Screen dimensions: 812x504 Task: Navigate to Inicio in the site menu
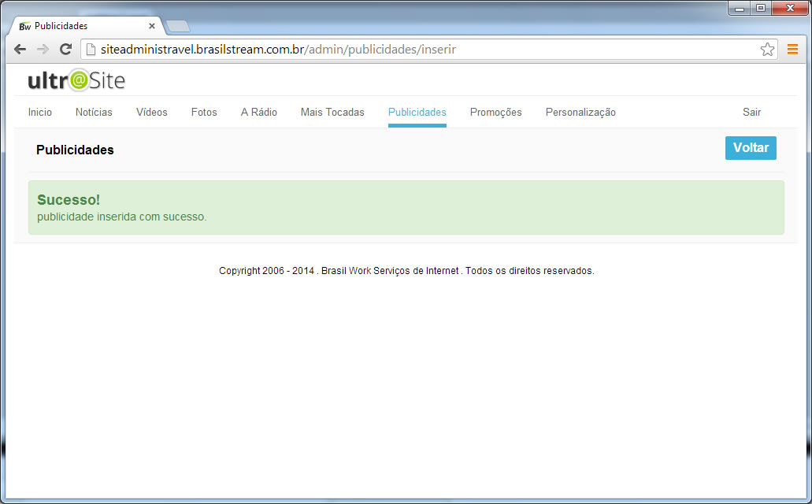(x=39, y=112)
